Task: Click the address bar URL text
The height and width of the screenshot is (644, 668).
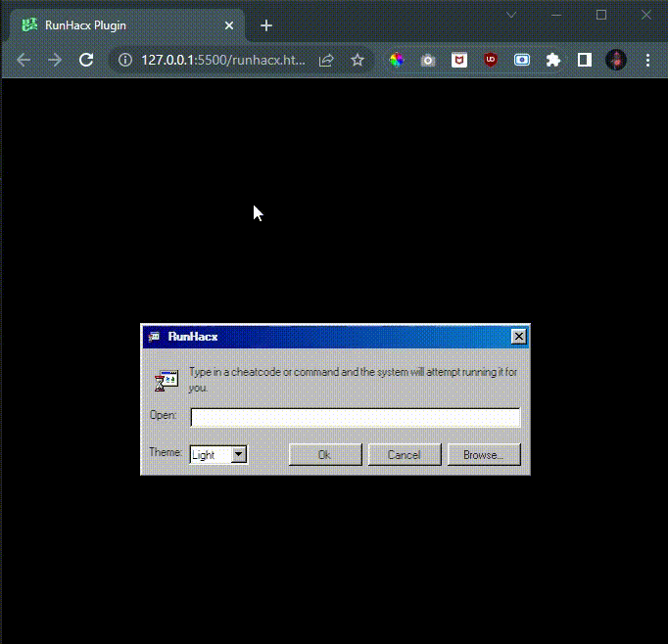Action: tap(223, 60)
